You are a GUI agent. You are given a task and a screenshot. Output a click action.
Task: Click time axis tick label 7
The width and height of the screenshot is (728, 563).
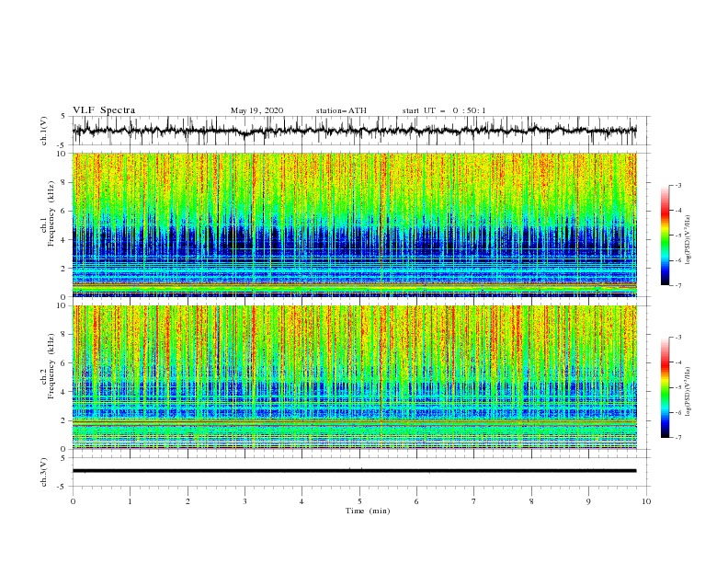[x=474, y=501]
